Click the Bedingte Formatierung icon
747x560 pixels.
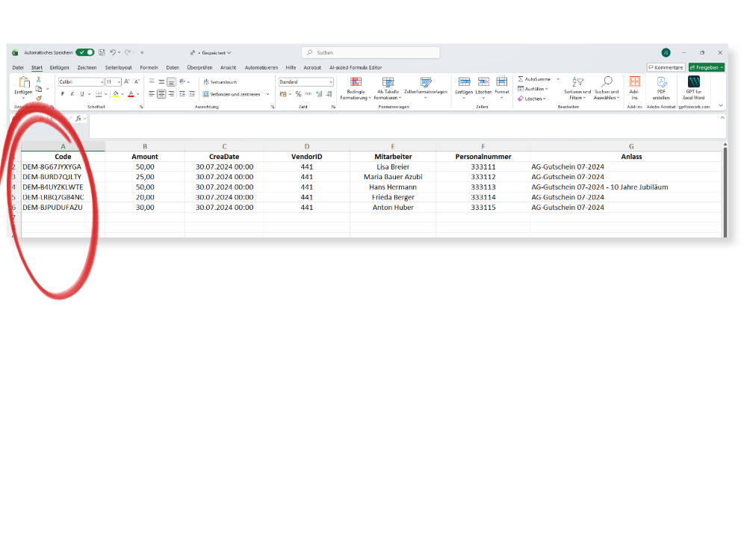click(x=356, y=83)
